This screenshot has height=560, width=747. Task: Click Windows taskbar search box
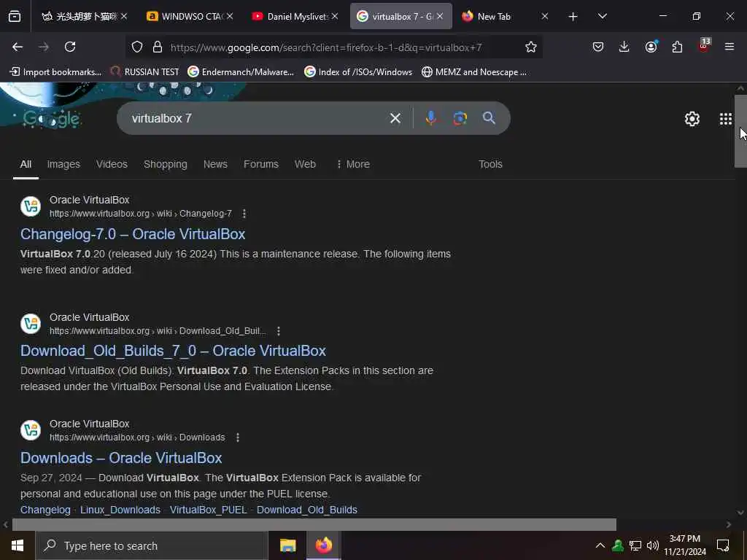coord(152,545)
